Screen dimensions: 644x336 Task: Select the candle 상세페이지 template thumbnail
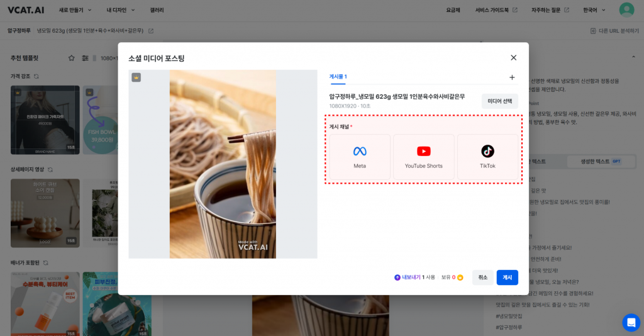[45, 213]
